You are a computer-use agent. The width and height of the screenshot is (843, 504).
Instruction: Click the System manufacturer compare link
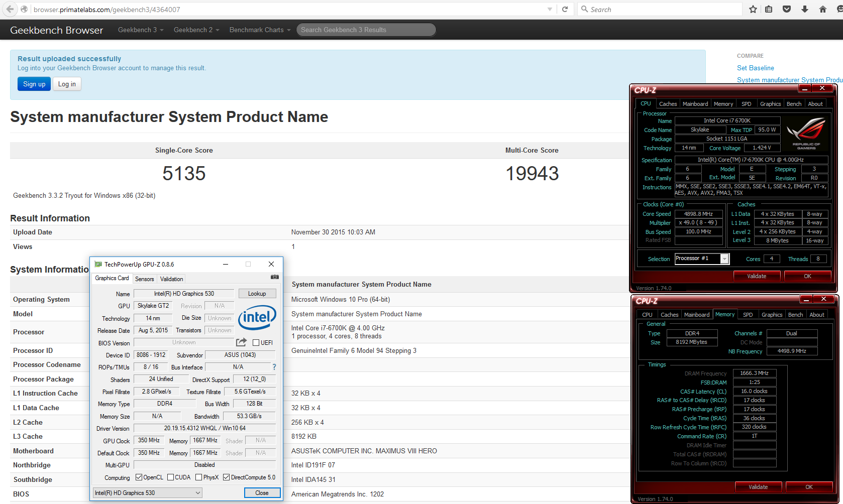click(790, 80)
